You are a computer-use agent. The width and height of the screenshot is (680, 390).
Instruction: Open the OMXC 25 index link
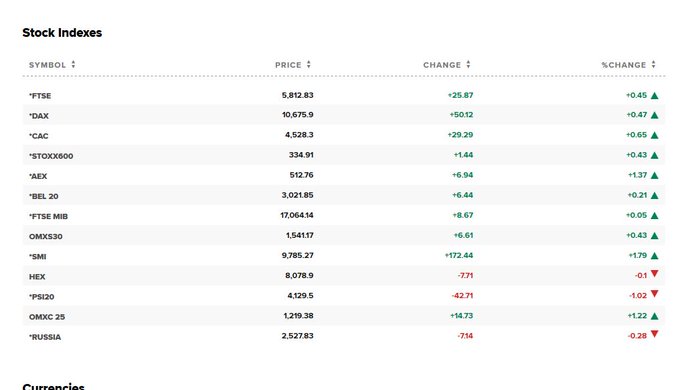(x=47, y=317)
